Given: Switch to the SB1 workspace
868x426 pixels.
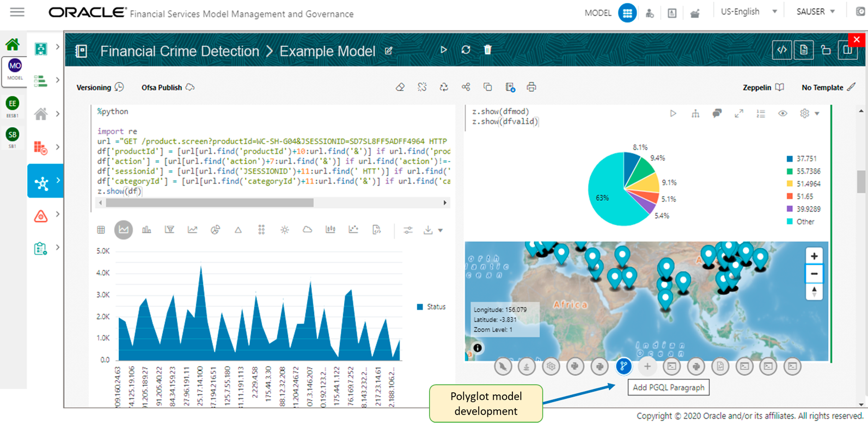Looking at the screenshot, I should (13, 138).
